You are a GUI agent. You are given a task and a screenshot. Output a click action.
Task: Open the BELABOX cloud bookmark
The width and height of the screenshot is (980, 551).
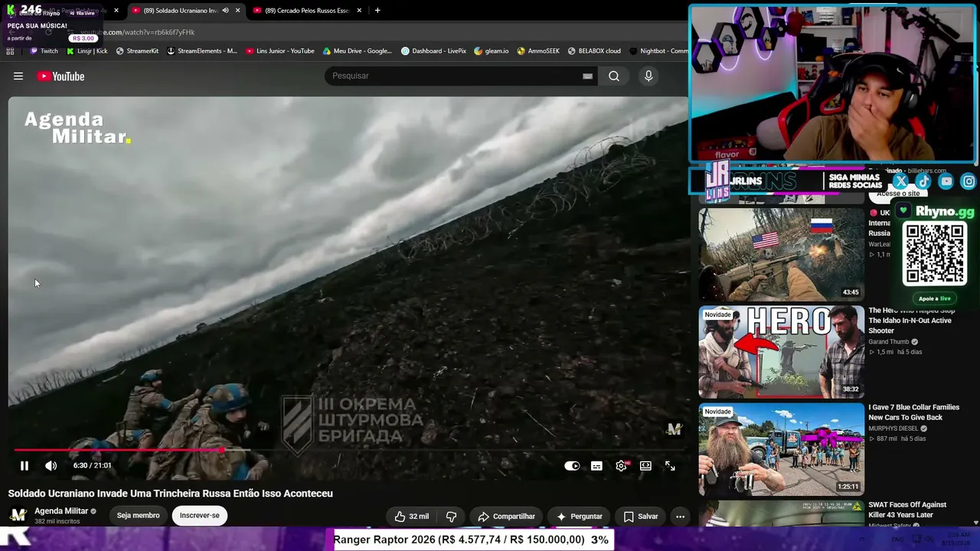click(594, 51)
